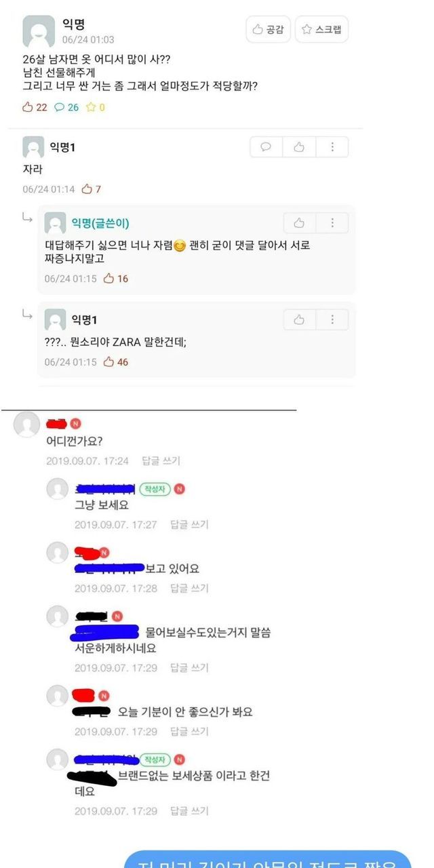Click the 작성자 badge on 그냥 보세요 reply
This screenshot has height=868, width=434.
coord(155,489)
